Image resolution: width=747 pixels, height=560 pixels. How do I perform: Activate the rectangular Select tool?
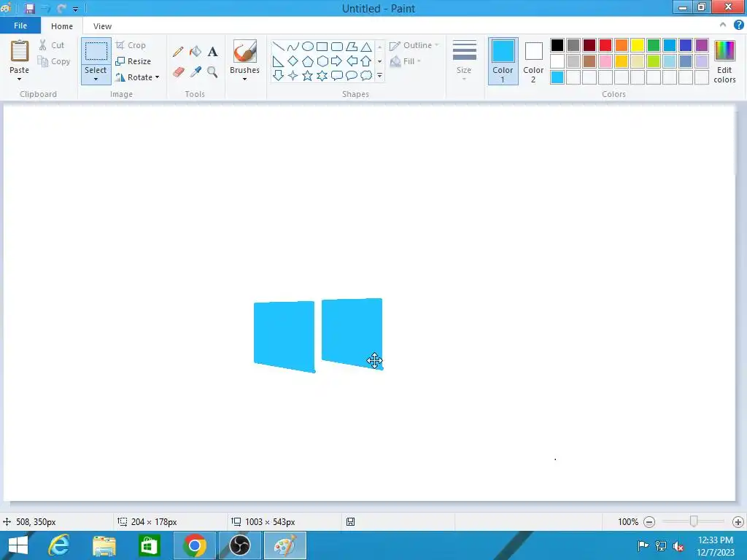point(96,51)
